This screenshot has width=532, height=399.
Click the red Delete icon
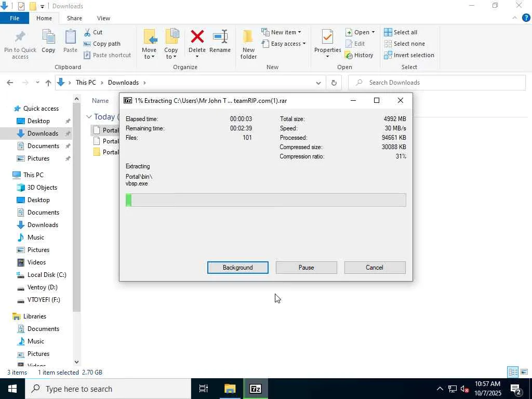coord(197,37)
